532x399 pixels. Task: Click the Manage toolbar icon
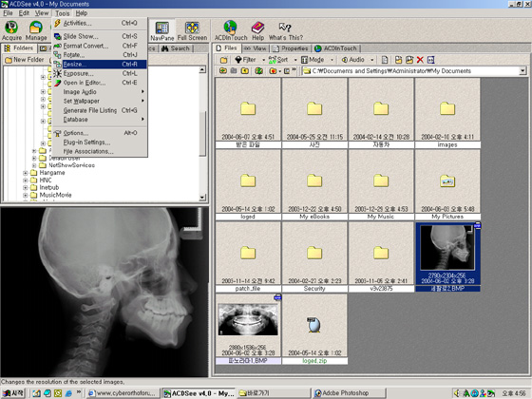click(x=36, y=30)
